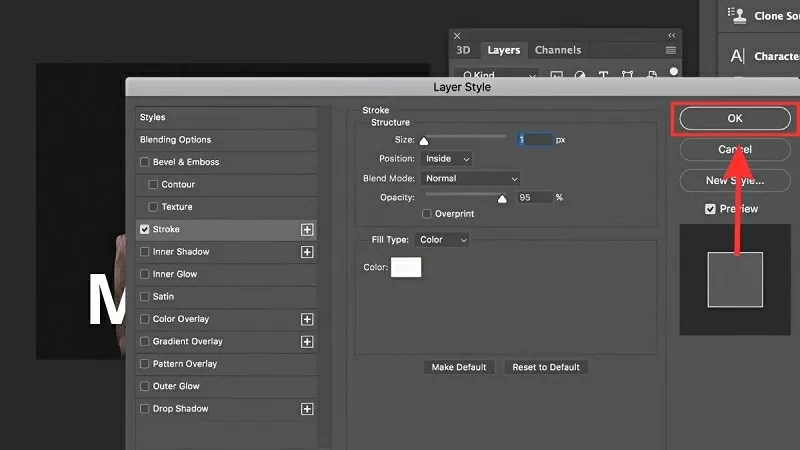
Task: Click the plus icon next to Drop Shadow
Action: (x=307, y=409)
